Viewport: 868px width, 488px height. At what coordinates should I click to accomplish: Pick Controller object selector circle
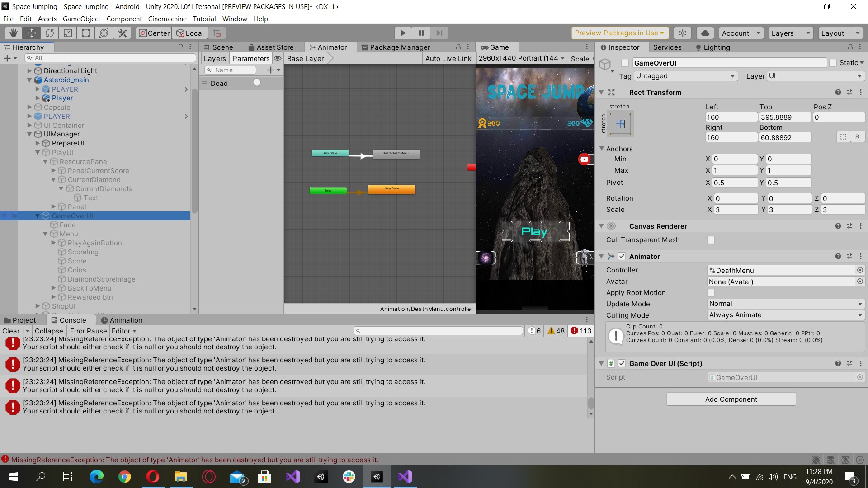[860, 270]
